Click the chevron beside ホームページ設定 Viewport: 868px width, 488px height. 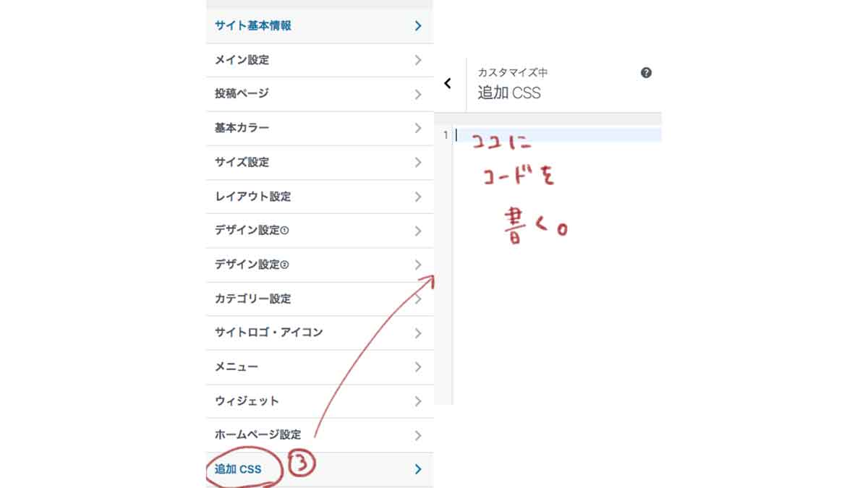coord(417,435)
